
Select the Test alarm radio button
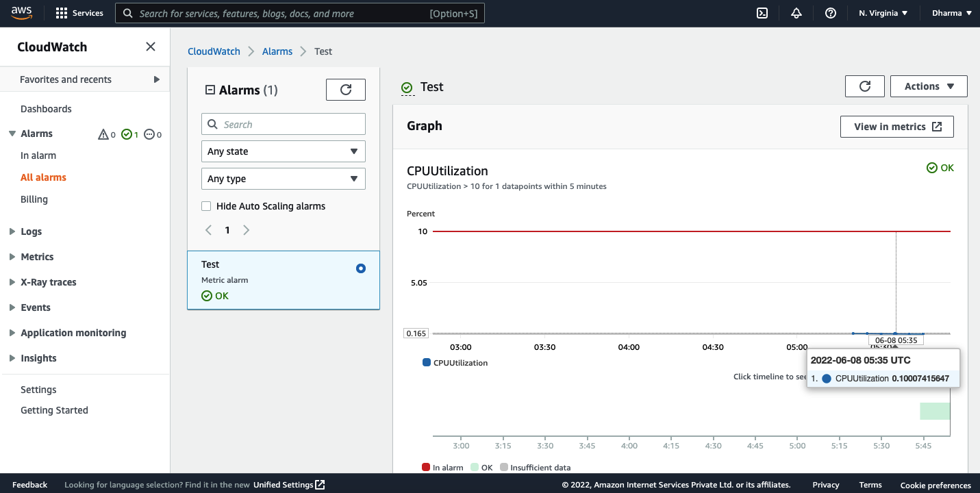(361, 268)
